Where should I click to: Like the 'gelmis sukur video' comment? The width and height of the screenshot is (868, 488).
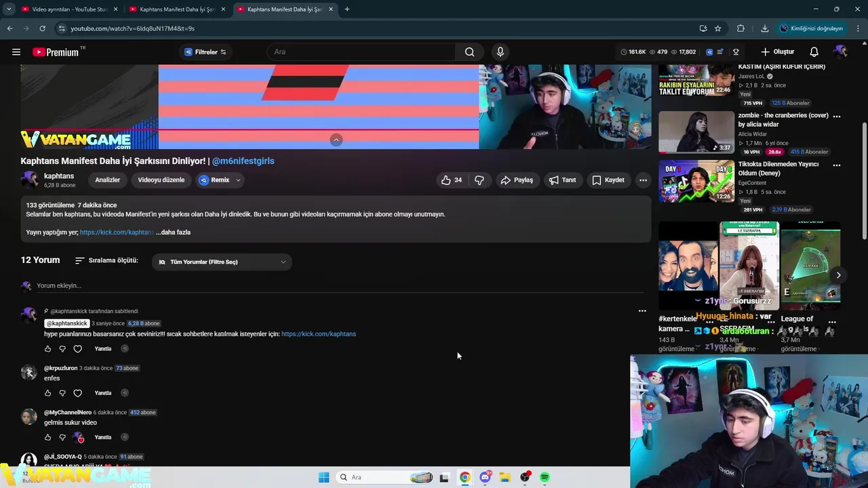pos(47,438)
